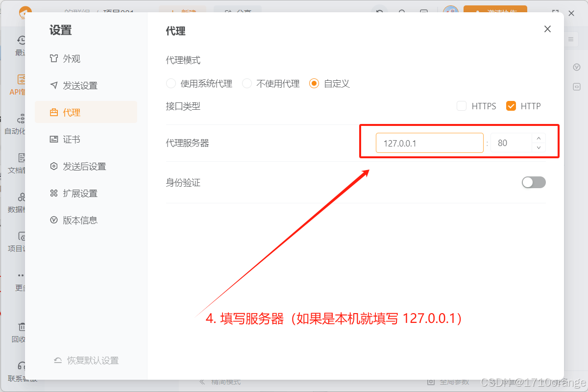
Task: Open the hamburger list menu on the right
Action: click(570, 39)
